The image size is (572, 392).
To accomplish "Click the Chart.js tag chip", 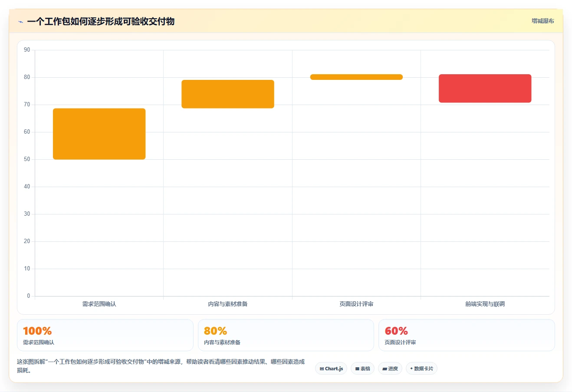I will [331, 369].
